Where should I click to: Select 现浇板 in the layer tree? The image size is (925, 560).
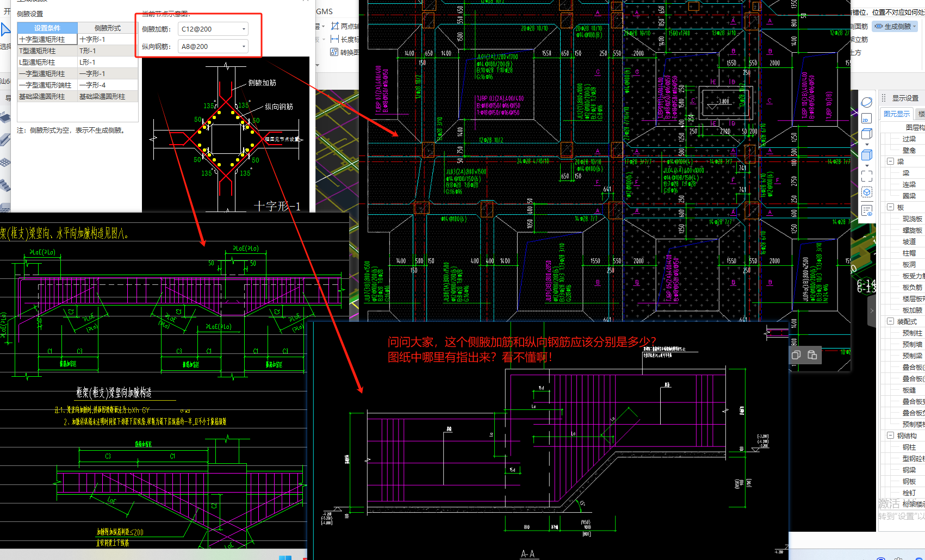912,219
